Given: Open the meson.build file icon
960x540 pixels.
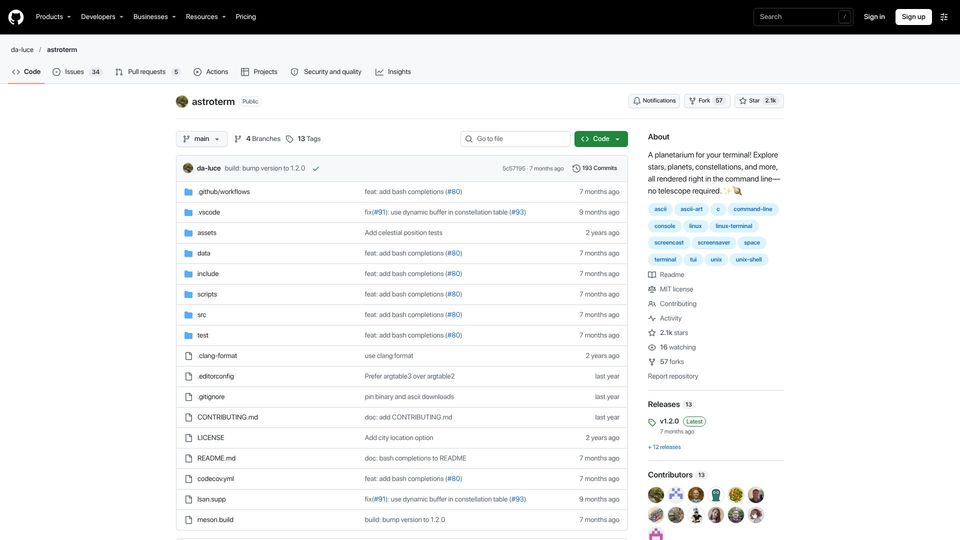Looking at the screenshot, I should pos(189,520).
